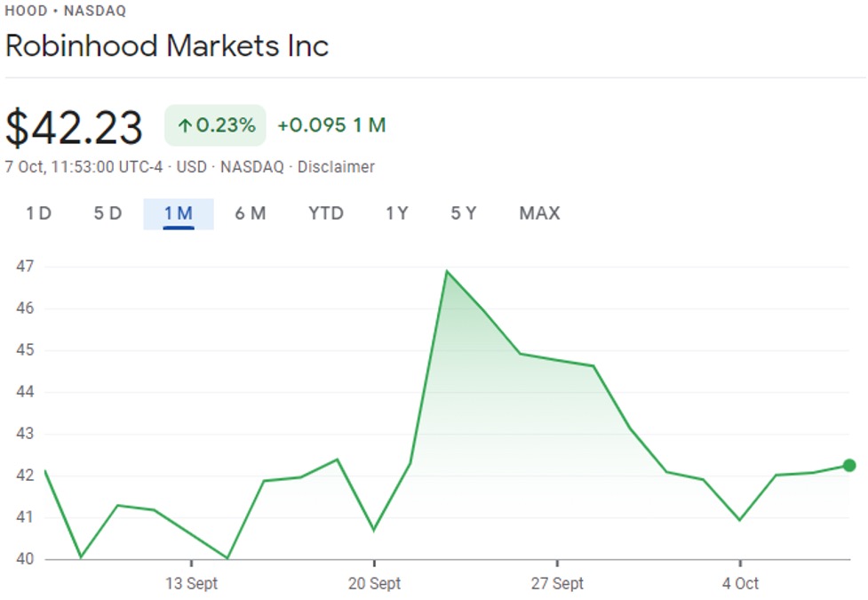Click the HOOD NASDAQ ticker label

coord(65,12)
